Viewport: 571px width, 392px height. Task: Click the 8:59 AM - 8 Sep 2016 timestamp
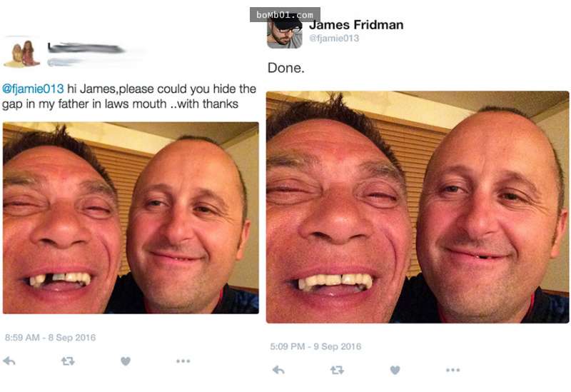[x=50, y=338]
